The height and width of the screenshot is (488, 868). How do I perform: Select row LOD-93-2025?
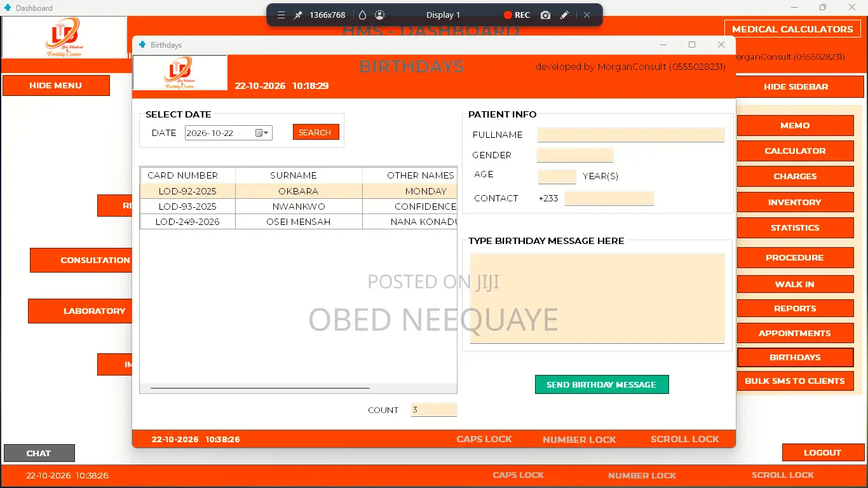[x=299, y=206]
